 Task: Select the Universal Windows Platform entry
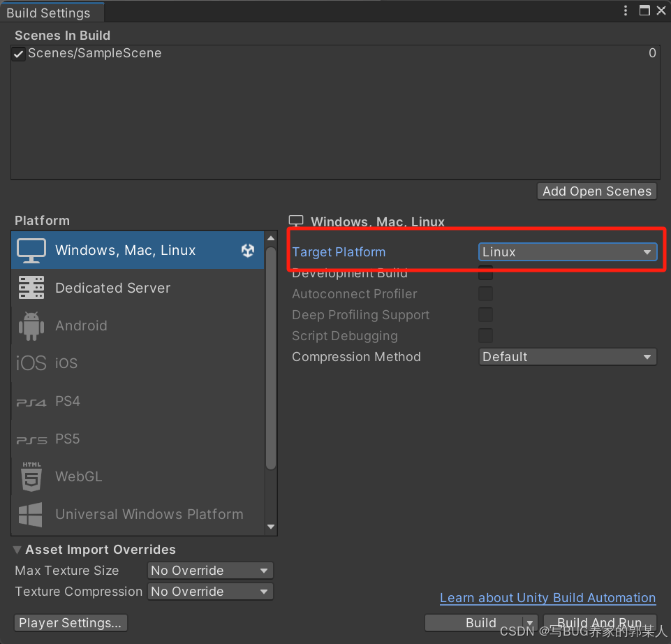(x=138, y=514)
